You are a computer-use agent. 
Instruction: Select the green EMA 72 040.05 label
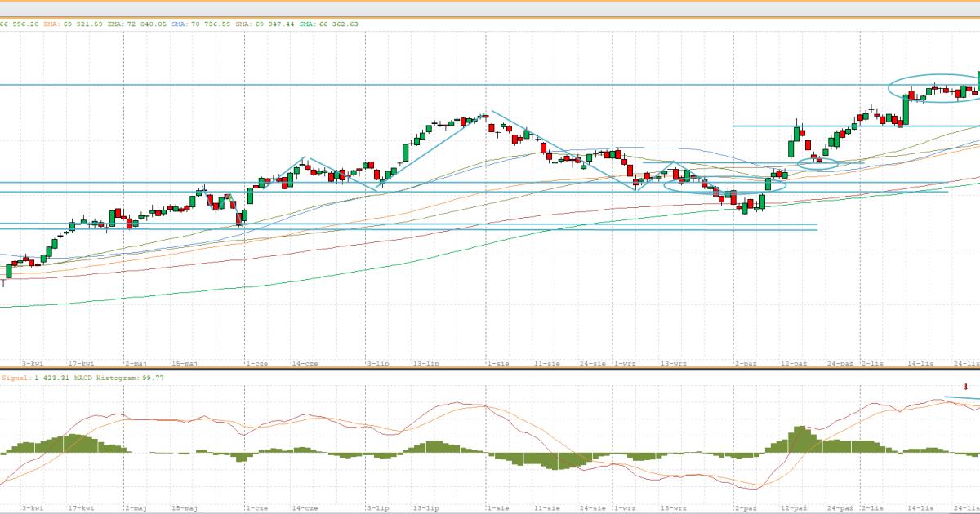[137, 24]
